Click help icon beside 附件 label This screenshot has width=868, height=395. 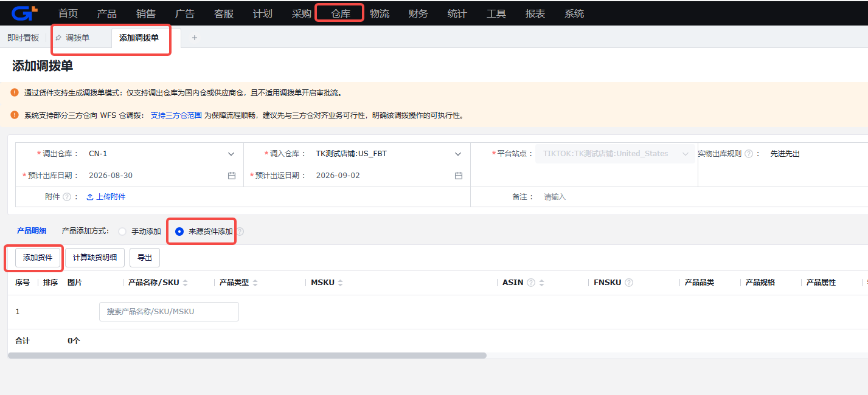click(67, 197)
